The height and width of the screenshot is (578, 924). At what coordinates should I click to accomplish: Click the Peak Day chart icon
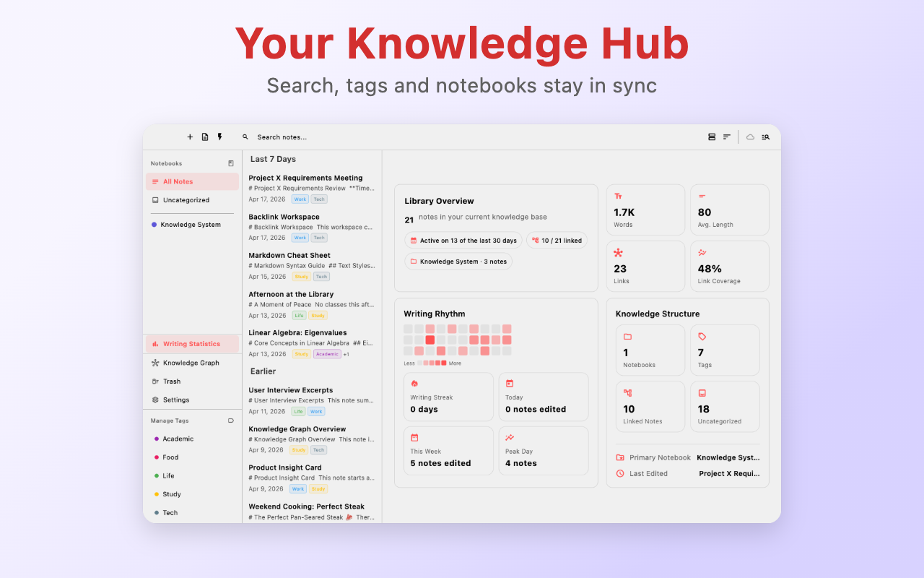(x=510, y=437)
